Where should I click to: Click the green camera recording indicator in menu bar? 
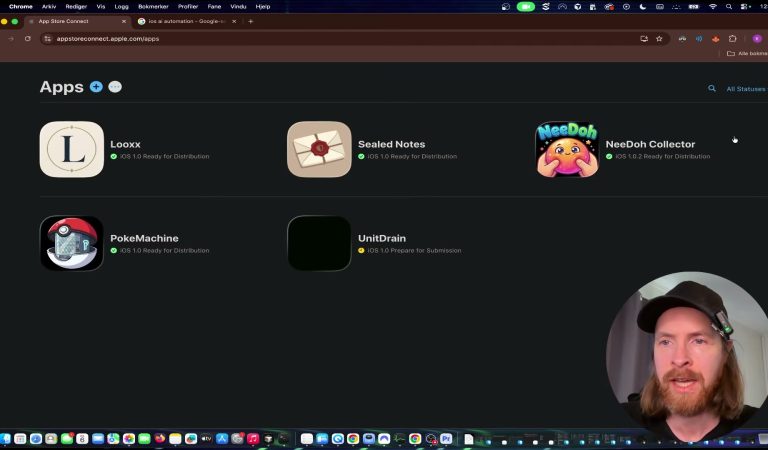[x=526, y=6]
